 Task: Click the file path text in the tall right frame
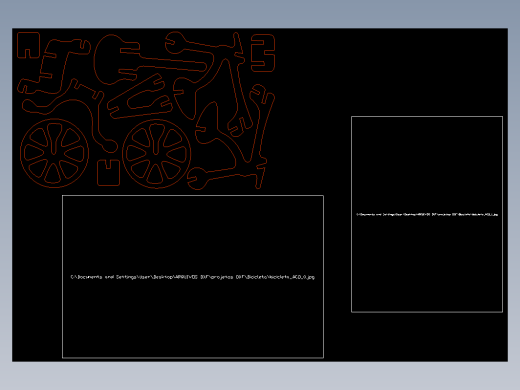[x=427, y=215]
